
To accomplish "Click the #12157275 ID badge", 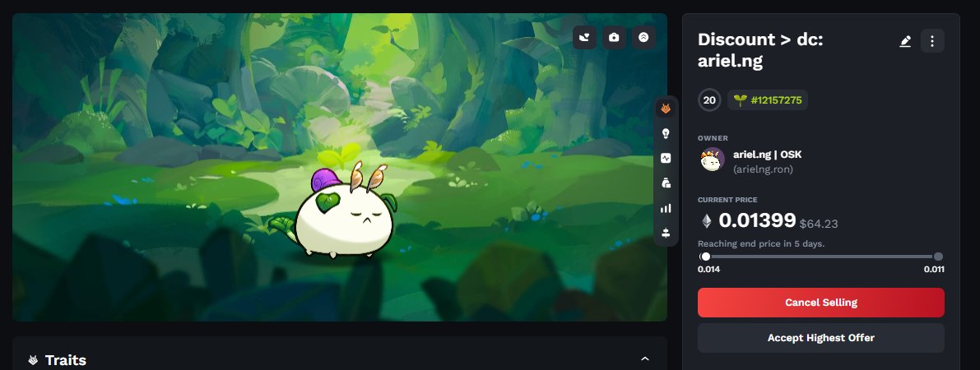I will [768, 100].
